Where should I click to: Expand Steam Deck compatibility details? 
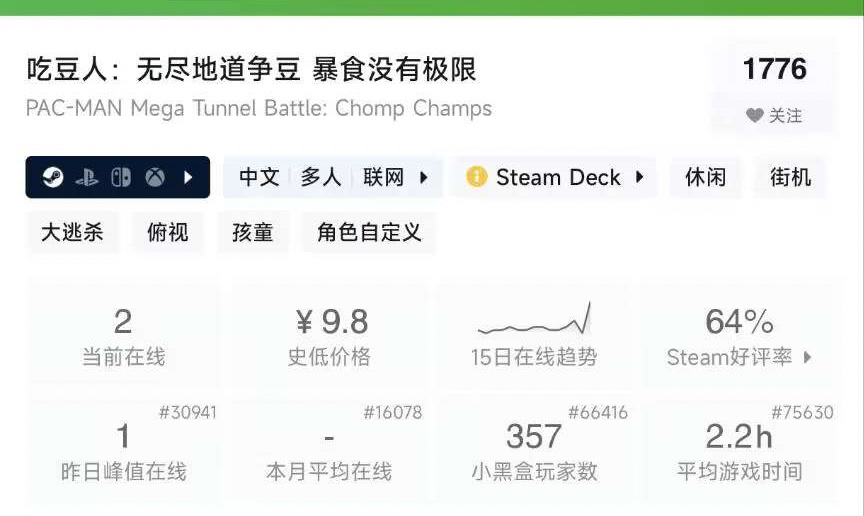pyautogui.click(x=640, y=178)
